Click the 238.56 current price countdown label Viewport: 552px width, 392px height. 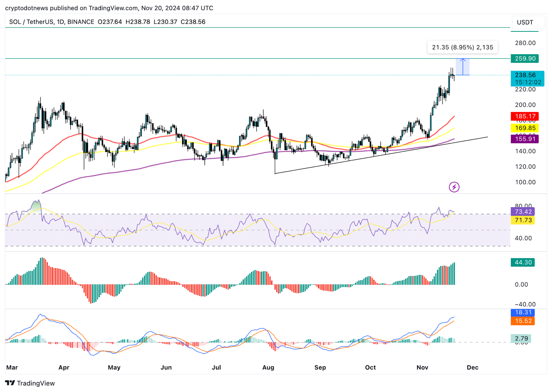pyautogui.click(x=527, y=79)
